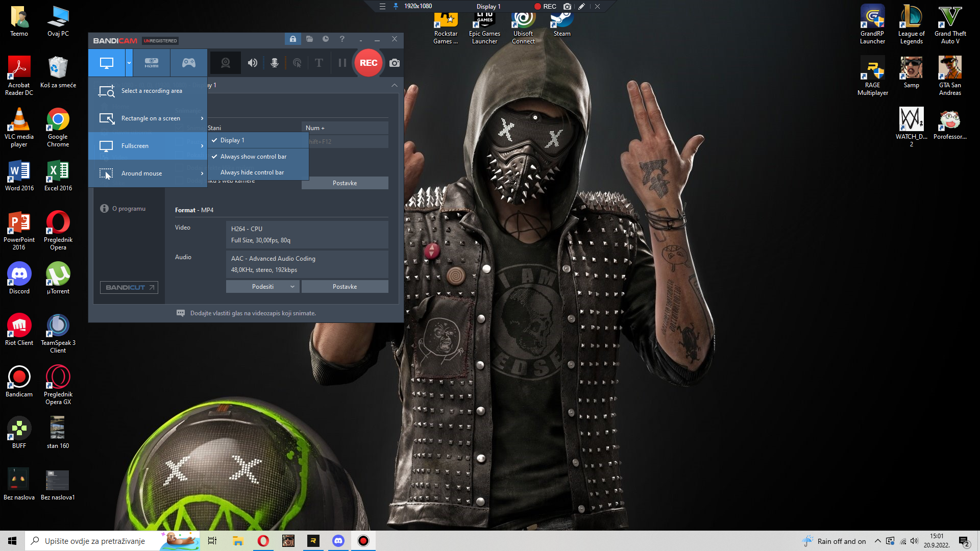Viewport: 980px width, 551px height.
Task: Check Display 1 option
Action: point(258,140)
